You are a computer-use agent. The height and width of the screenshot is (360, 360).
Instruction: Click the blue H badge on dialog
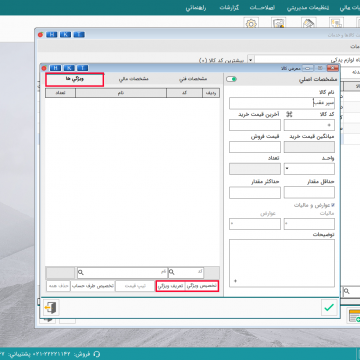coord(55,68)
